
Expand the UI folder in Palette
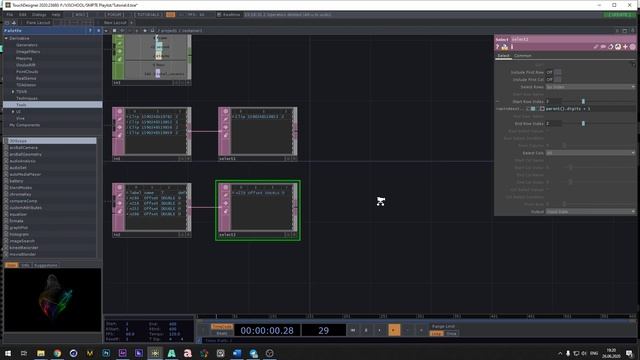coord(13,111)
